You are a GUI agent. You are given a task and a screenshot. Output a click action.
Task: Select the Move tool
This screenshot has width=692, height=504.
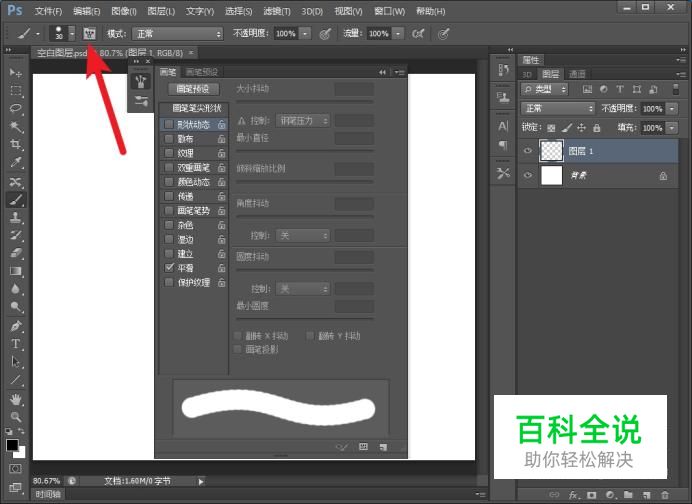pyautogui.click(x=16, y=72)
